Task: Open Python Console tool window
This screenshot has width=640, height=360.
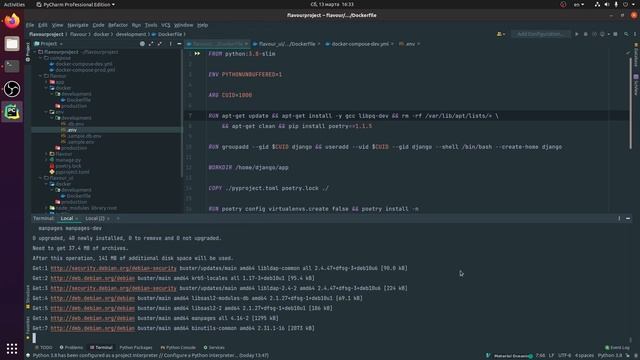Action: 178,348
